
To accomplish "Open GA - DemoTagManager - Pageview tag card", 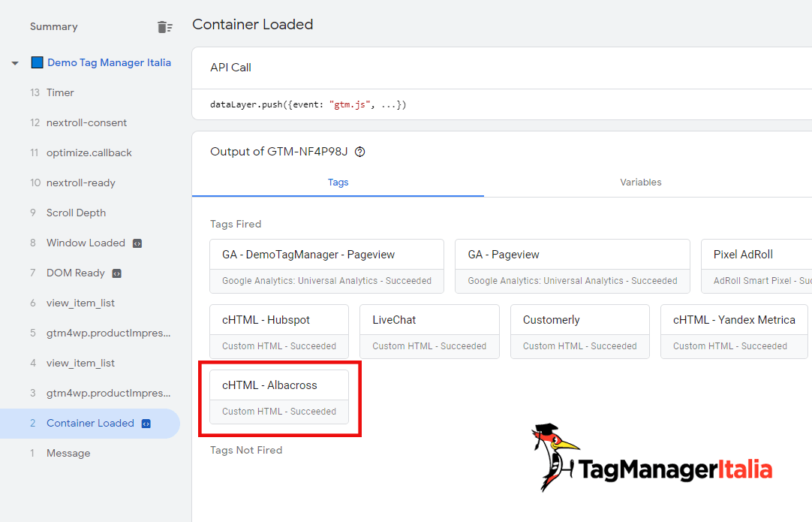I will (326, 267).
